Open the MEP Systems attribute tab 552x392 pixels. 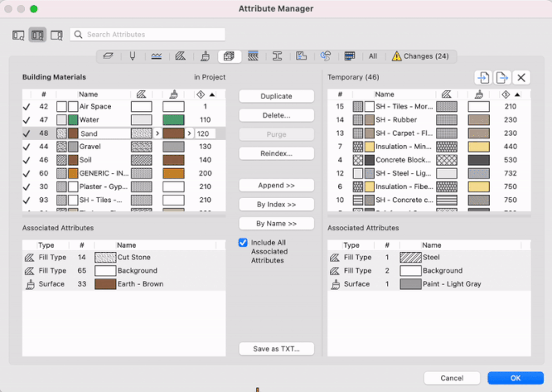326,56
